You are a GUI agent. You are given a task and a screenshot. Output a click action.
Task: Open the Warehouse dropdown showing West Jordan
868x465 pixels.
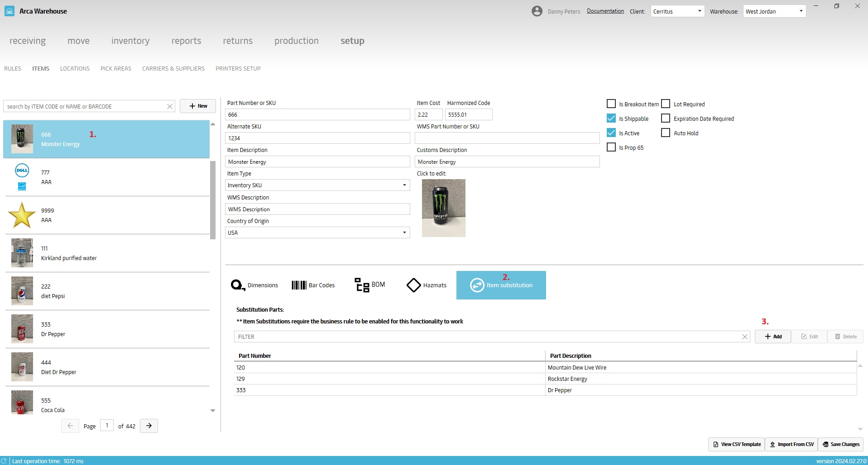[x=774, y=11]
